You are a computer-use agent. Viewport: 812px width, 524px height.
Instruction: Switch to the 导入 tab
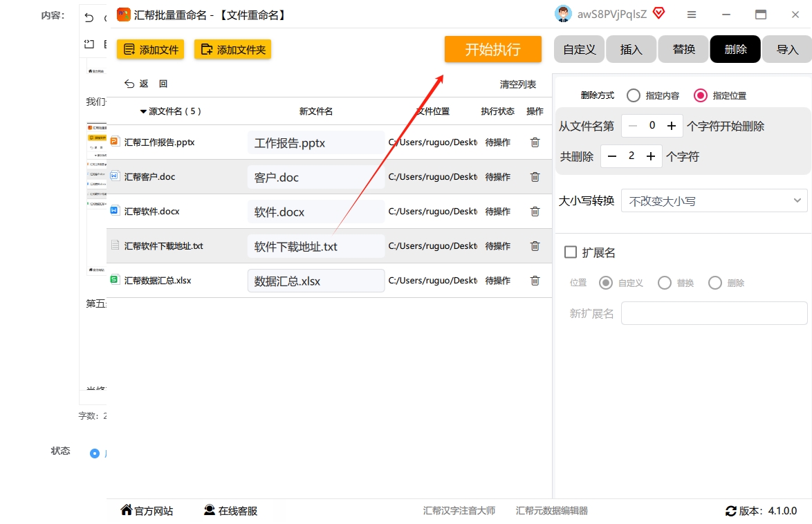click(x=787, y=49)
